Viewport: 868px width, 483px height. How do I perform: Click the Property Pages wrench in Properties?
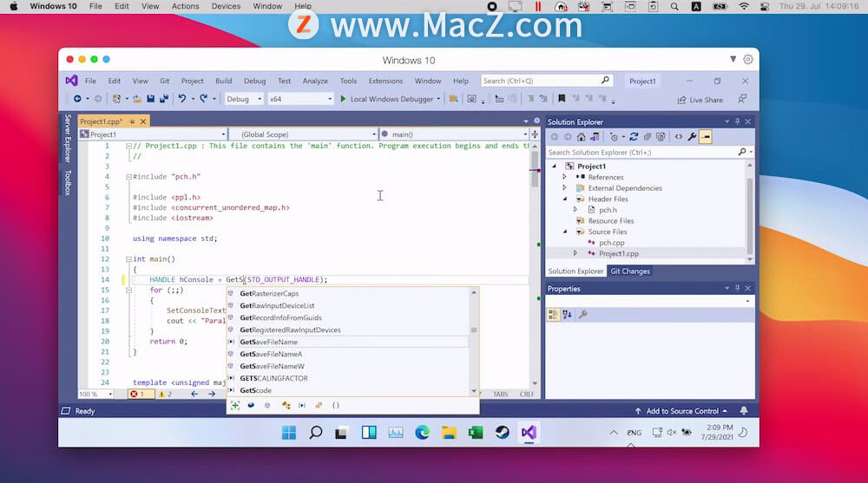coord(583,315)
